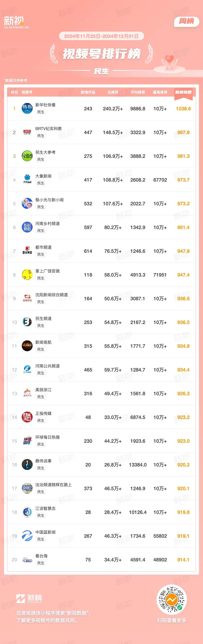Click the 新榜 logo in the footer
The image size is (203, 644).
pyautogui.click(x=29, y=599)
